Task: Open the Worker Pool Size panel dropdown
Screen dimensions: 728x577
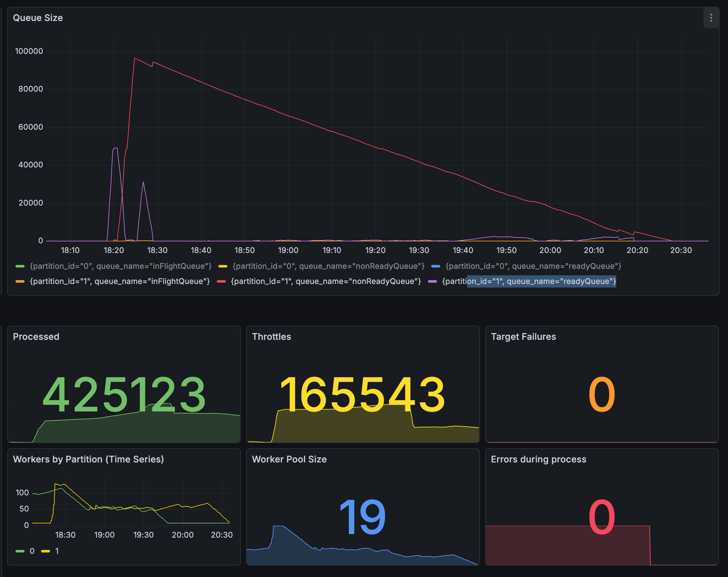Action: (289, 459)
